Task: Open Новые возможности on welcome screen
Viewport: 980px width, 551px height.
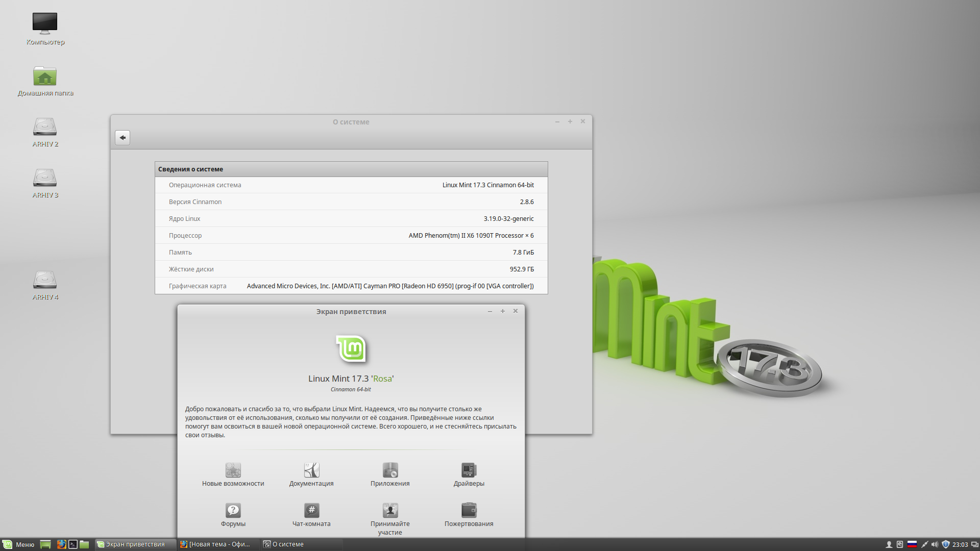Action: [x=233, y=470]
